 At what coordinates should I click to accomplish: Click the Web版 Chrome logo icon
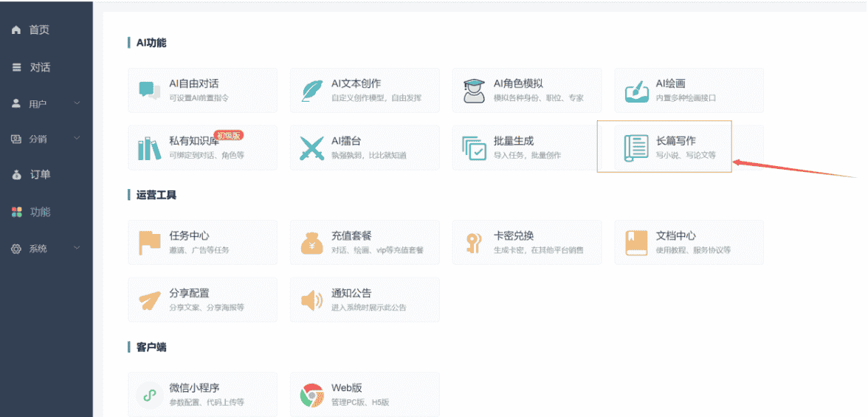311,396
